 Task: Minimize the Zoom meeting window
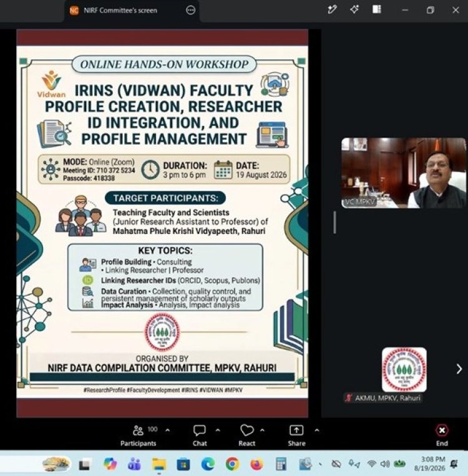(x=405, y=10)
